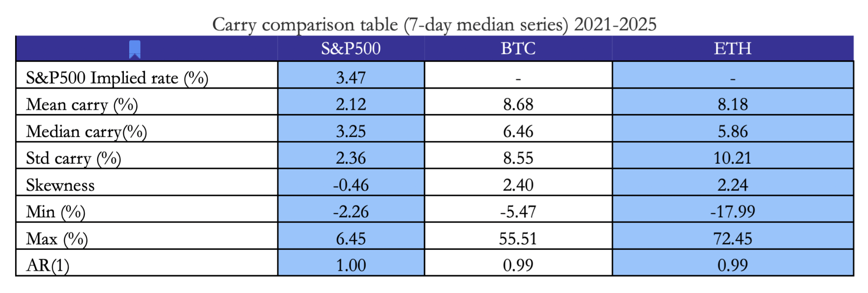Select the BTC column header
Viewport: 868px width, 293px height.
518,49
